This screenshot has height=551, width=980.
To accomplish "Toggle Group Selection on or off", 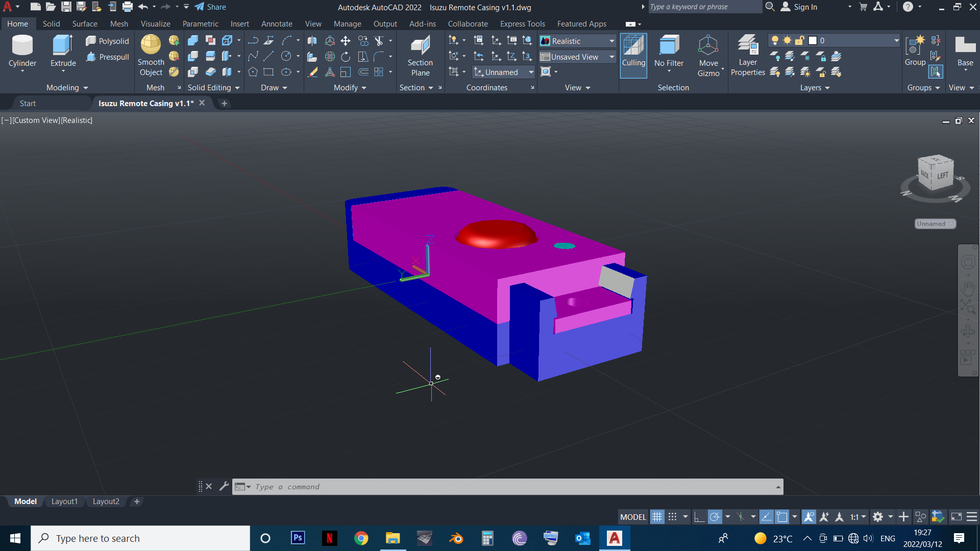I will point(936,72).
